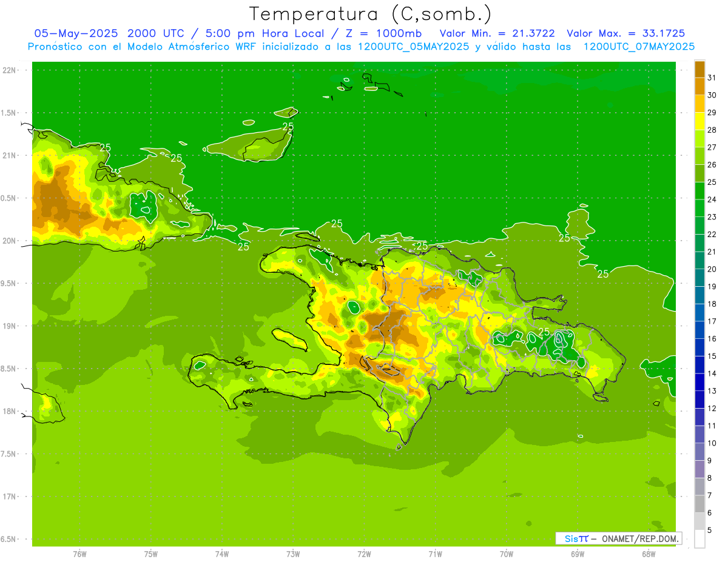This screenshot has height=562, width=728.
Task: Click the Sisπ logo text
Action: point(576,538)
